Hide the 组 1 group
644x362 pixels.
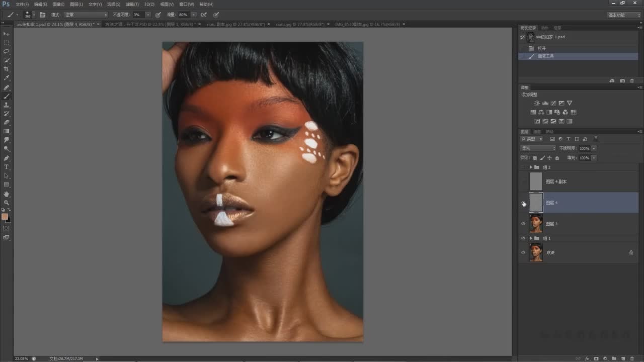pos(523,238)
